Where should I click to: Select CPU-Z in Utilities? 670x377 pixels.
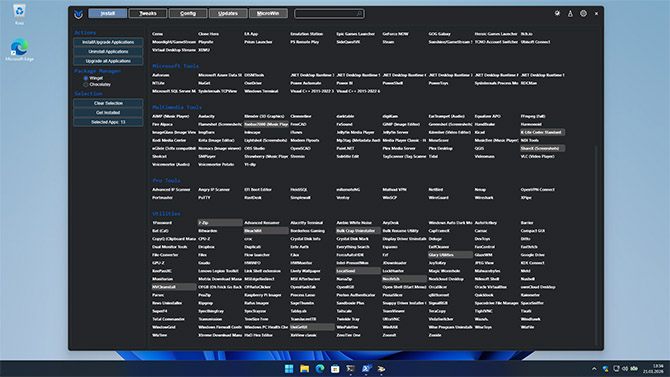(204, 239)
